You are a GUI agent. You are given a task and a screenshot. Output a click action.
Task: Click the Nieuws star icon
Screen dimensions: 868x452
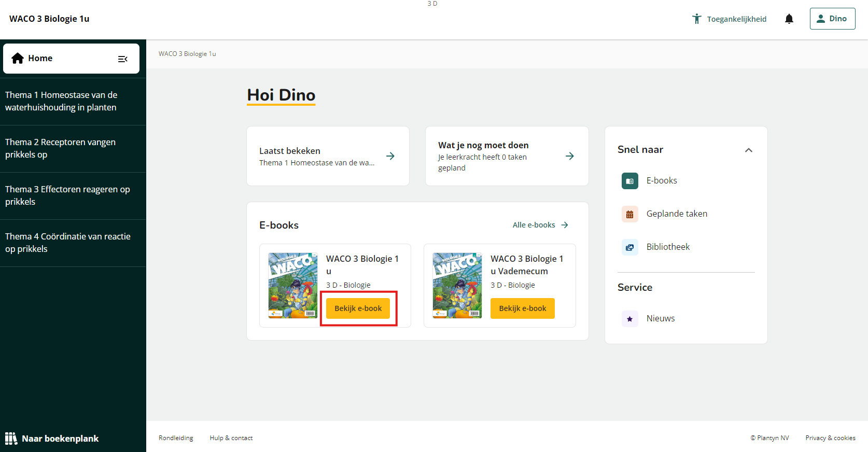point(630,319)
